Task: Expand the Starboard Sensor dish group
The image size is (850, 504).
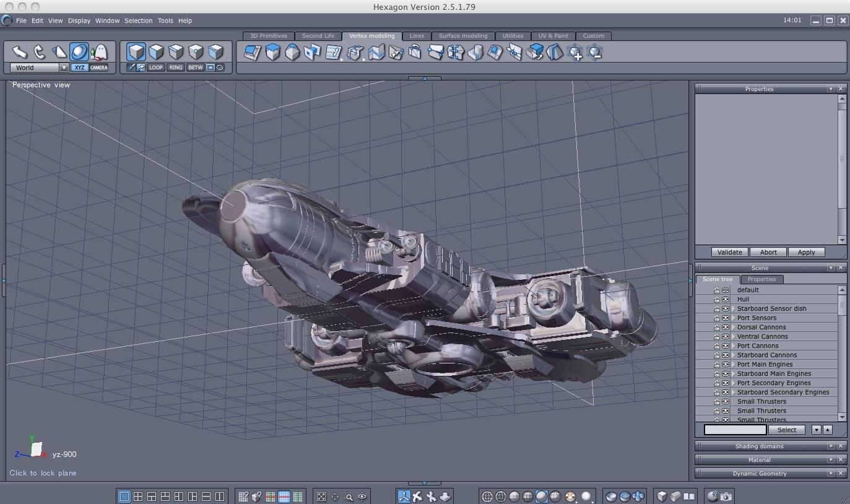Action: click(x=734, y=308)
